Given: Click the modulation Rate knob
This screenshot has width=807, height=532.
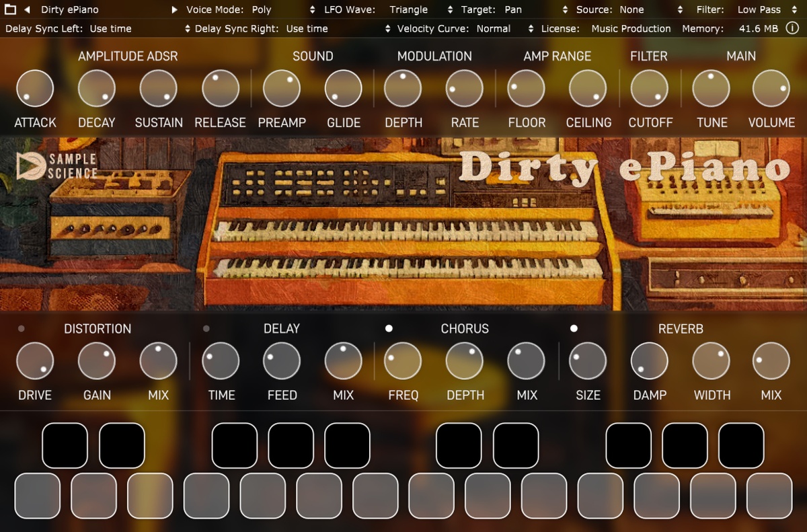Looking at the screenshot, I should (465, 88).
